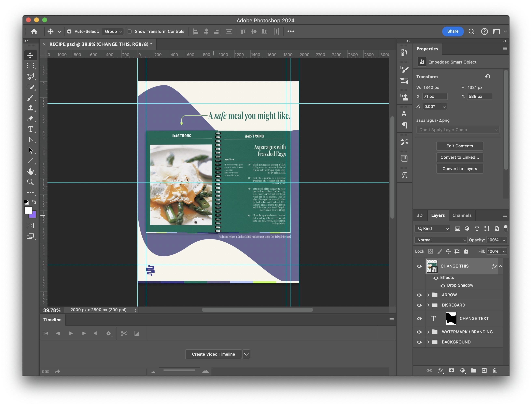Create a new layer with plus icon
This screenshot has height=406, width=532.
pyautogui.click(x=484, y=371)
